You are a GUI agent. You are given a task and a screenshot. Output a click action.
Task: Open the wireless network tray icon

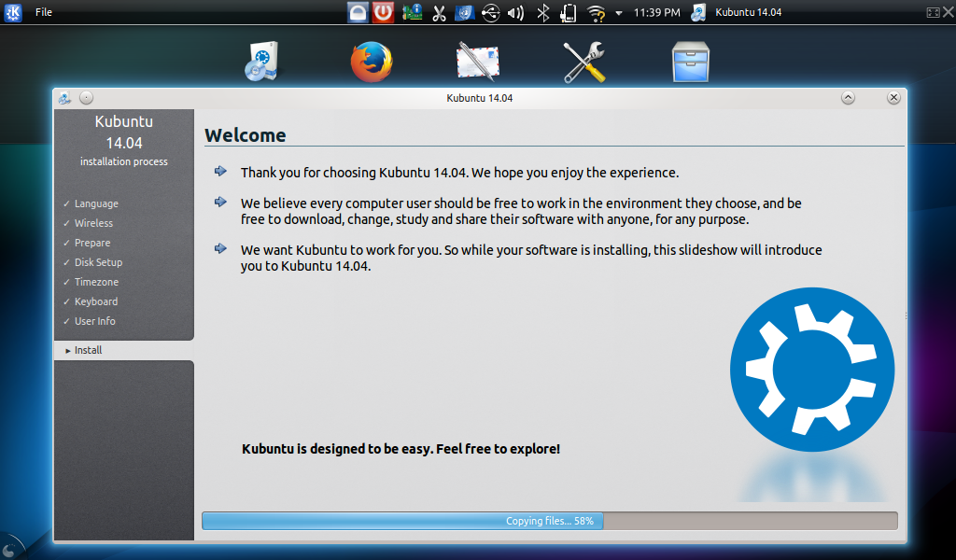596,13
